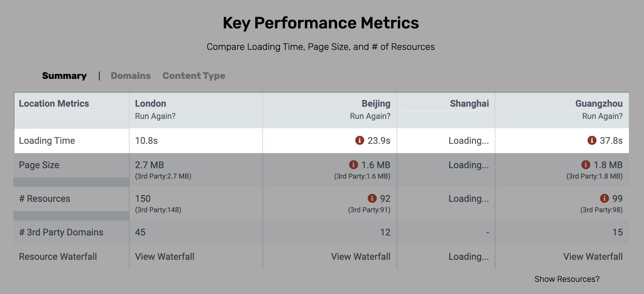This screenshot has height=294, width=644.
Task: Run the London test again
Action: click(155, 116)
